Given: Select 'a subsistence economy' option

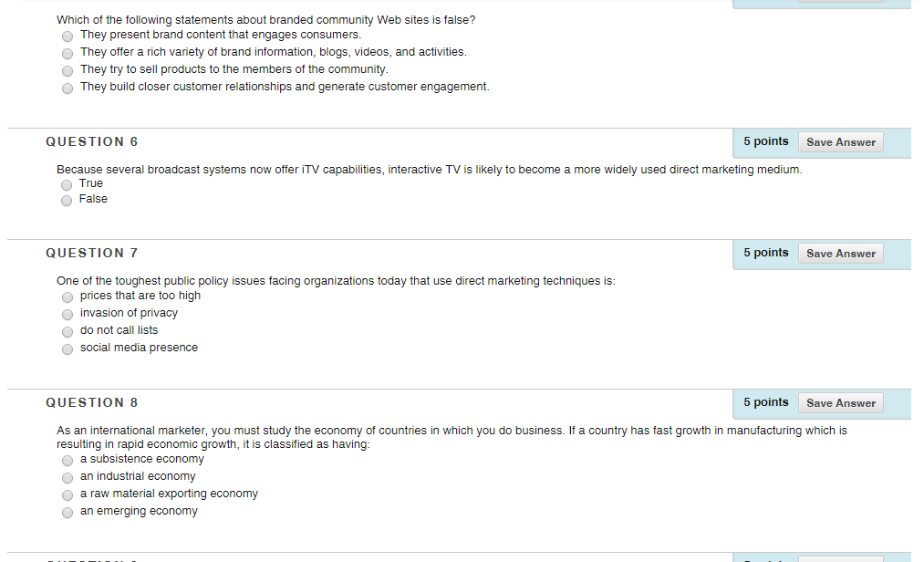Looking at the screenshot, I should (x=67, y=461).
